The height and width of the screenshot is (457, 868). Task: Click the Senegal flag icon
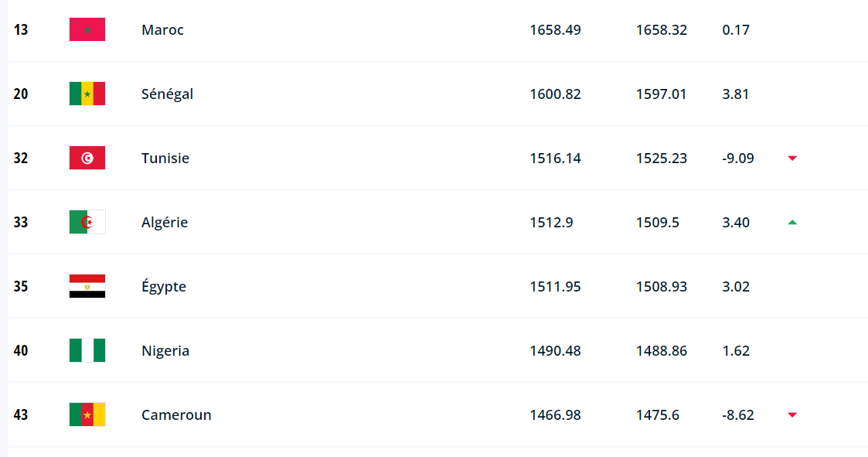[x=87, y=94]
